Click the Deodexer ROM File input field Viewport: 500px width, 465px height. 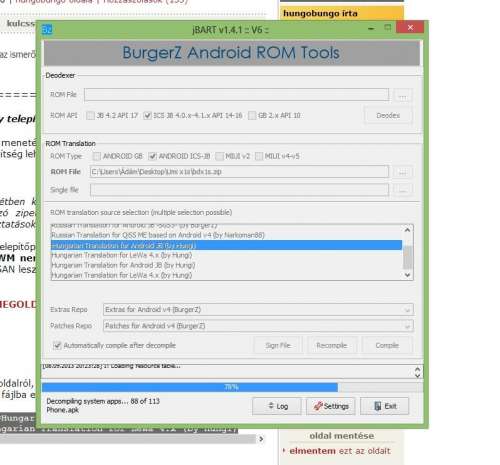(236, 95)
